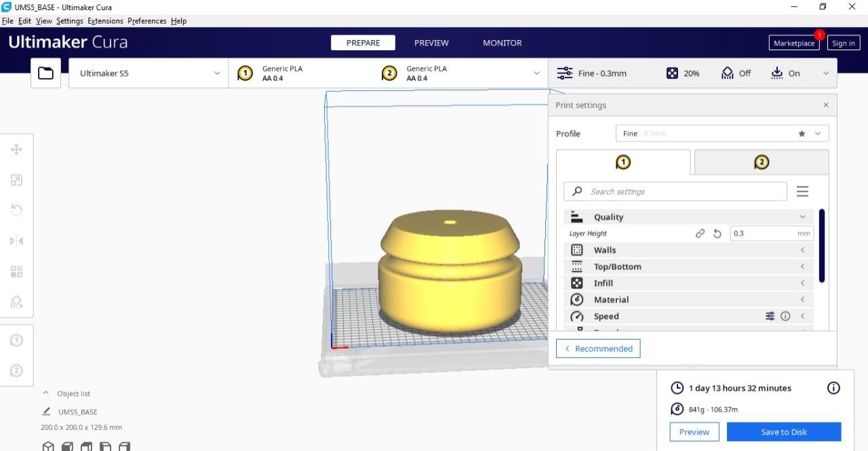This screenshot has height=451, width=868.
Task: Switch to front view cube icon
Action: pos(67,446)
